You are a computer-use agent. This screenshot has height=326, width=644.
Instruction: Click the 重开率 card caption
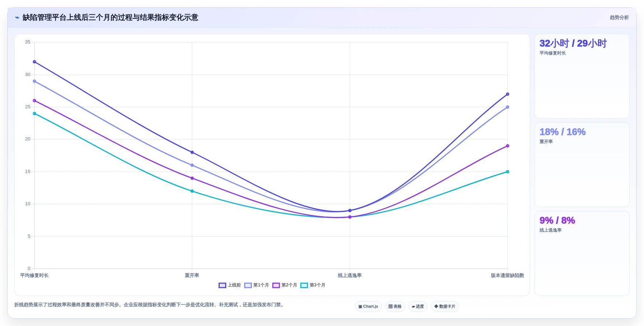point(546,142)
